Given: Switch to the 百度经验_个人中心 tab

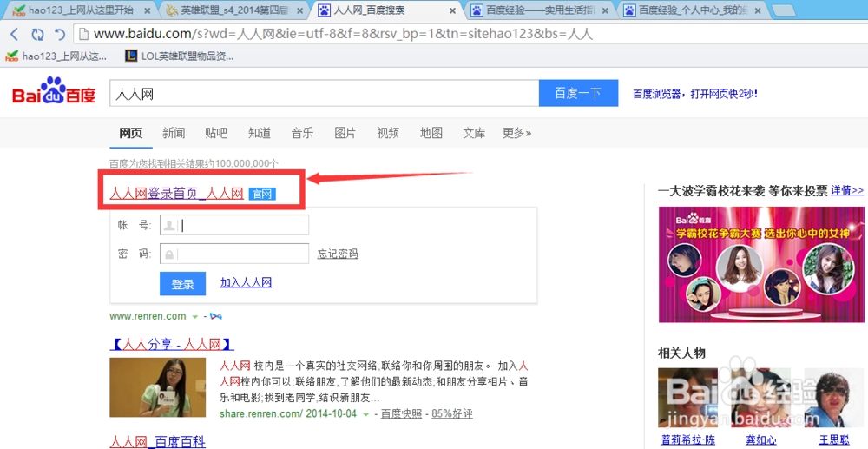Looking at the screenshot, I should click(x=694, y=10).
